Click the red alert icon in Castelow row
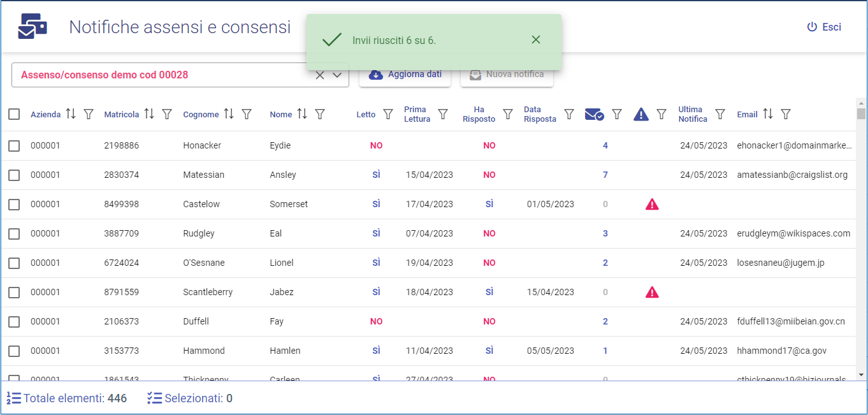The height and width of the screenshot is (415, 868). 652,205
